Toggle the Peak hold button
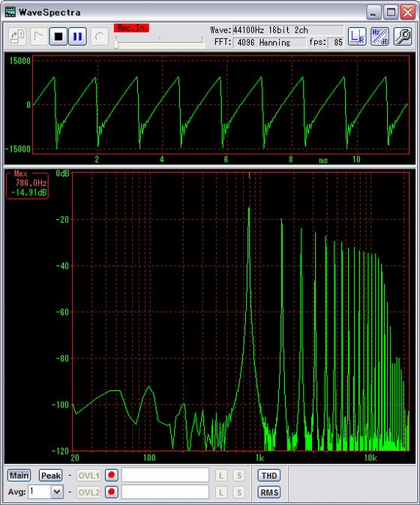 51,476
